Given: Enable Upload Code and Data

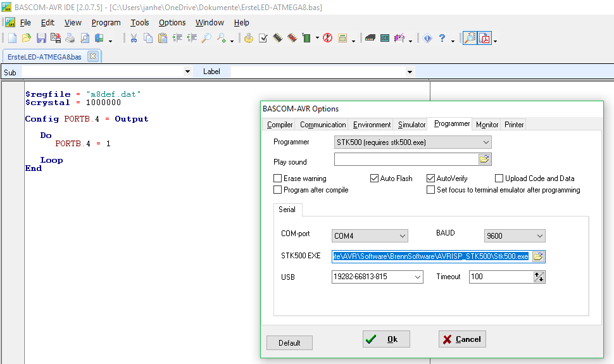Looking at the screenshot, I should coord(499,179).
